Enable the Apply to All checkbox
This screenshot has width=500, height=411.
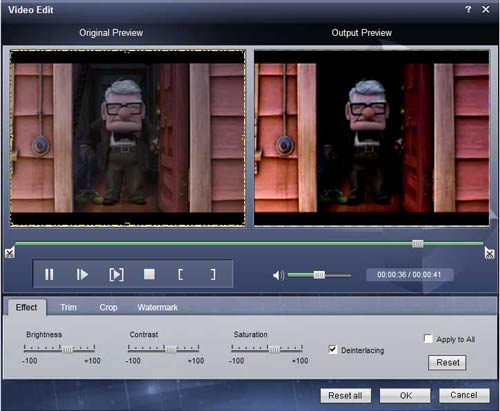click(x=428, y=338)
